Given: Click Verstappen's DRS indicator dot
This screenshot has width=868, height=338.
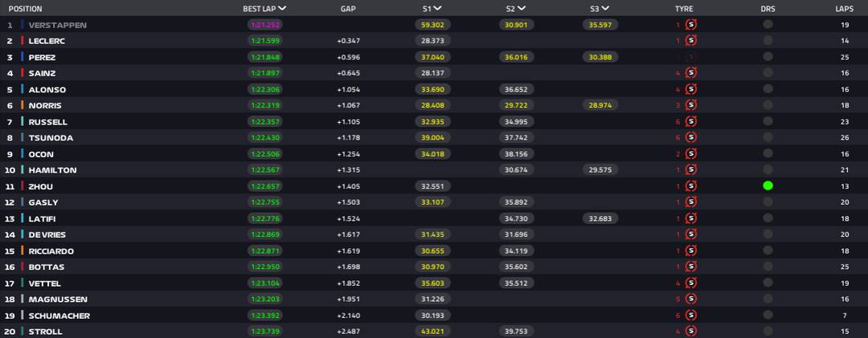Looking at the screenshot, I should (x=768, y=24).
